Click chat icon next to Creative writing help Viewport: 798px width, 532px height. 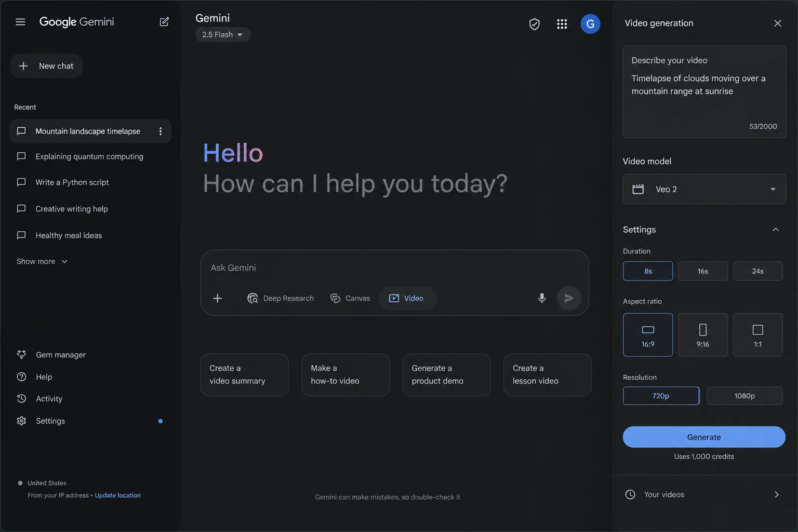(21, 209)
